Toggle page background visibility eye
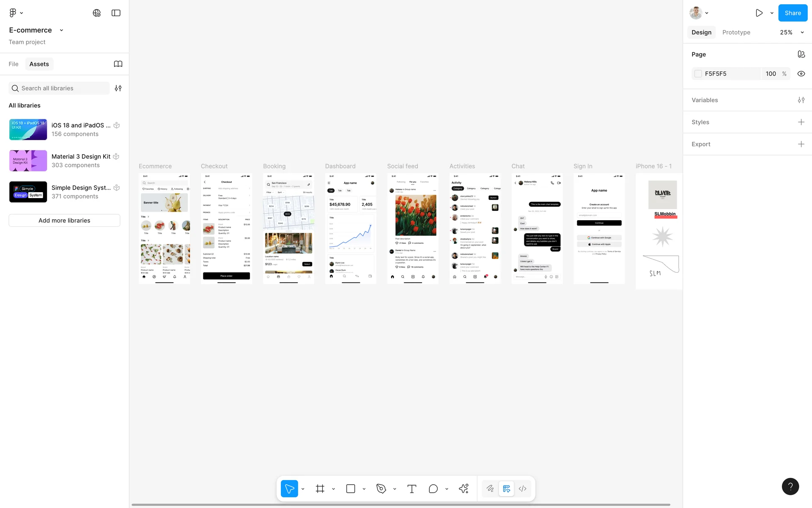The image size is (812, 508). pyautogui.click(x=801, y=74)
